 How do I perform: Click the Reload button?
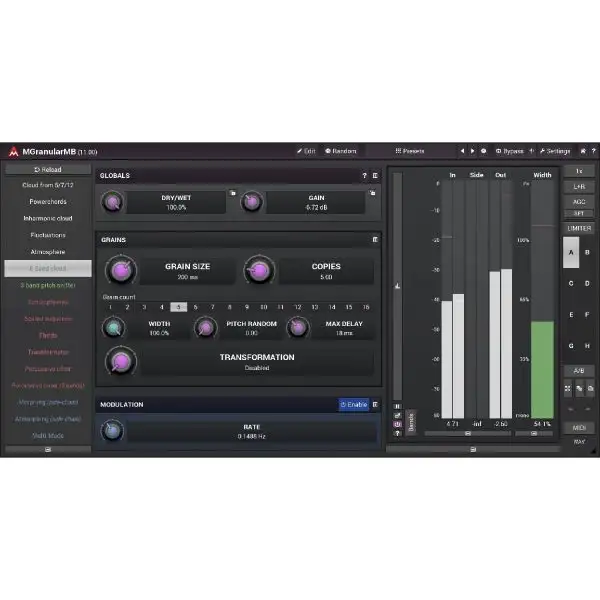tap(48, 170)
